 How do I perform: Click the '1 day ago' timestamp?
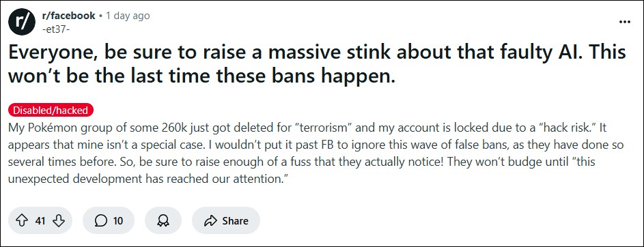(128, 16)
